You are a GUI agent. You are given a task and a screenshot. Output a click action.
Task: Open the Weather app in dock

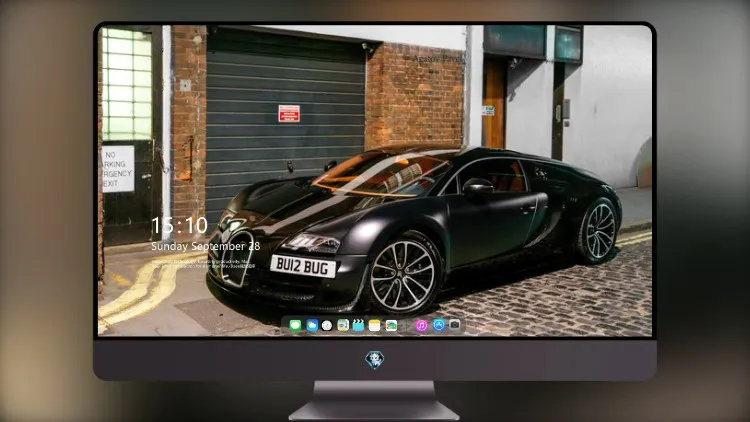coord(312,325)
